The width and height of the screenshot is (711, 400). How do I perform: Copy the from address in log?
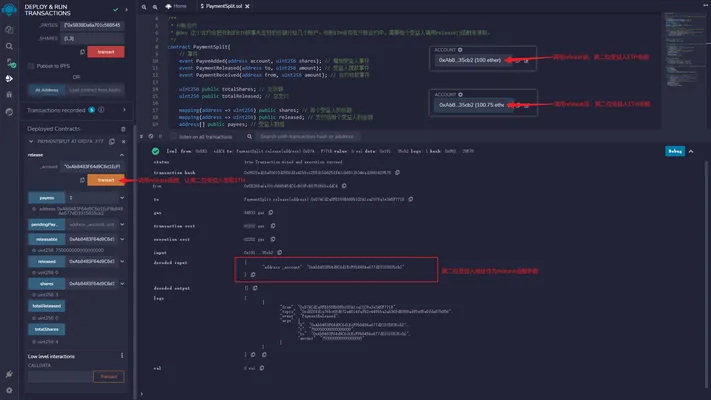(344, 185)
